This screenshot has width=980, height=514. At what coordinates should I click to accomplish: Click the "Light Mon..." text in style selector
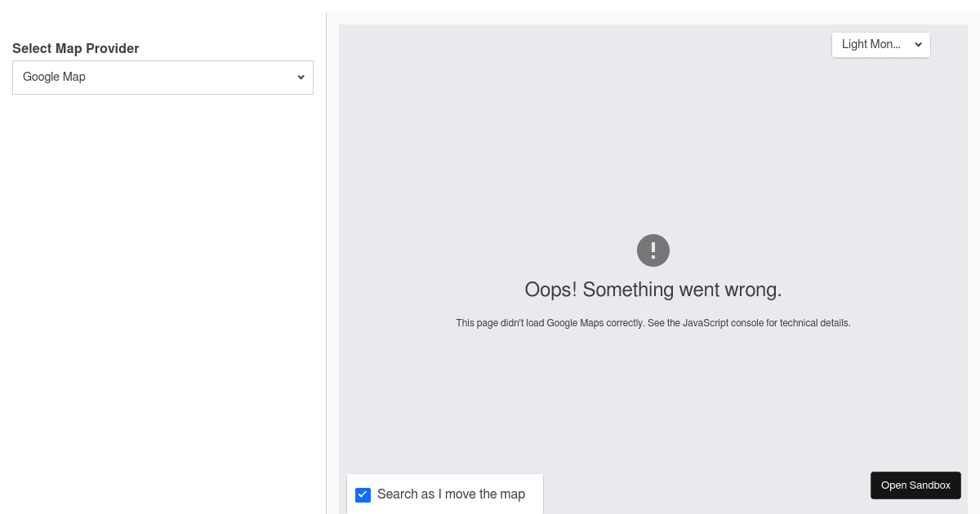pos(871,45)
